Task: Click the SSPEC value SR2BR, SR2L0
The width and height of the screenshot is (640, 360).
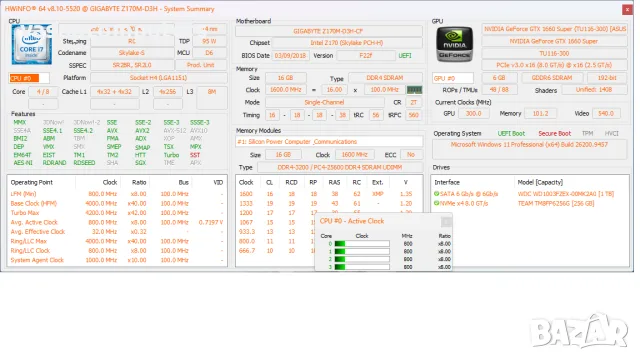Action: 132,65
